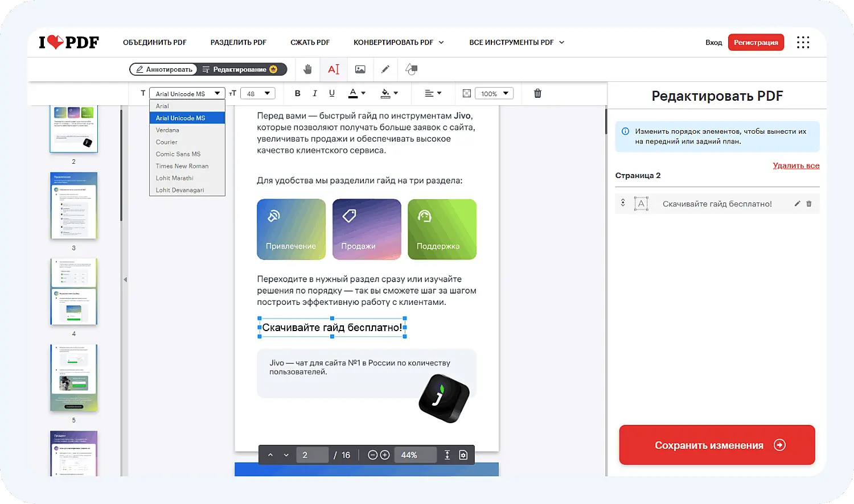Choose Lohit Marathi font
854x504 pixels.
pos(187,178)
